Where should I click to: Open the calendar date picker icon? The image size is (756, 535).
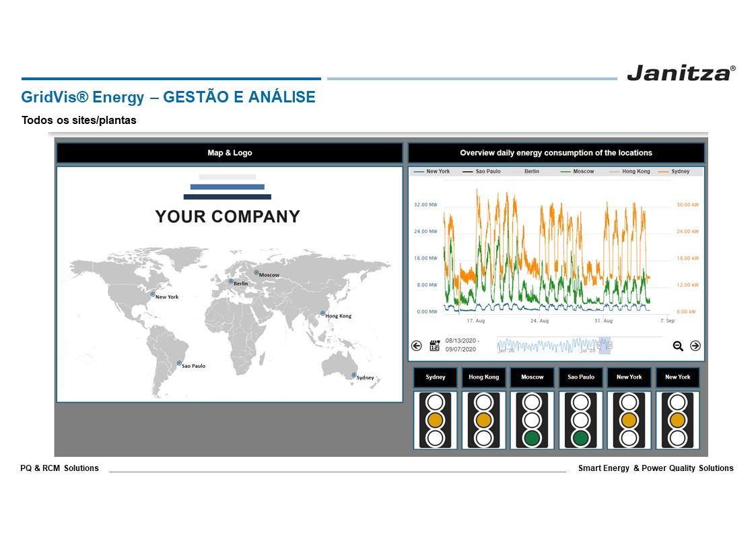coord(434,346)
